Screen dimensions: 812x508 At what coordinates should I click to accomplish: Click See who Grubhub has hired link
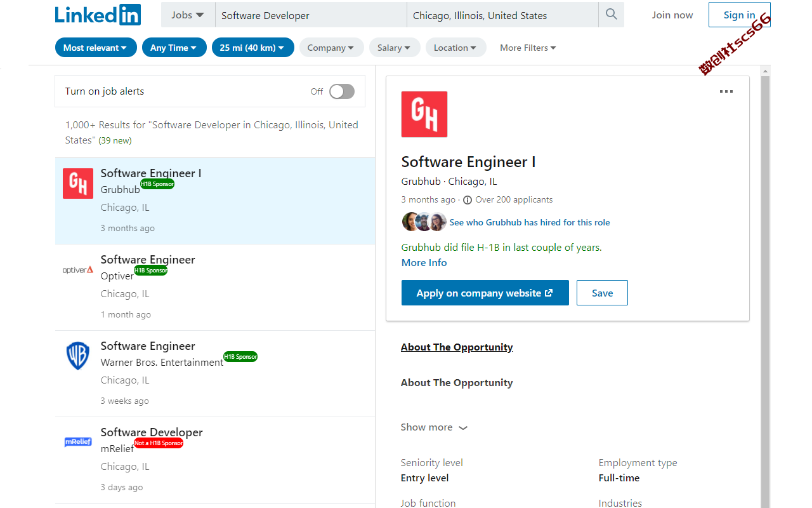pos(530,222)
